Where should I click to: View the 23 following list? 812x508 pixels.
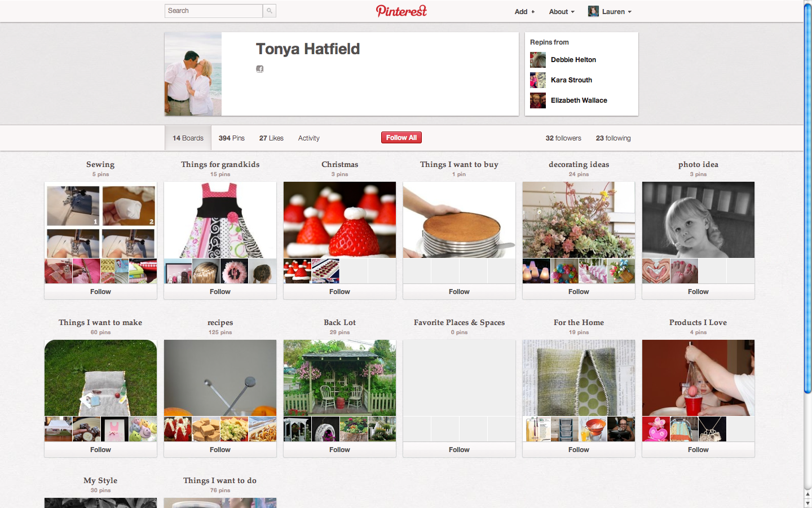click(614, 138)
